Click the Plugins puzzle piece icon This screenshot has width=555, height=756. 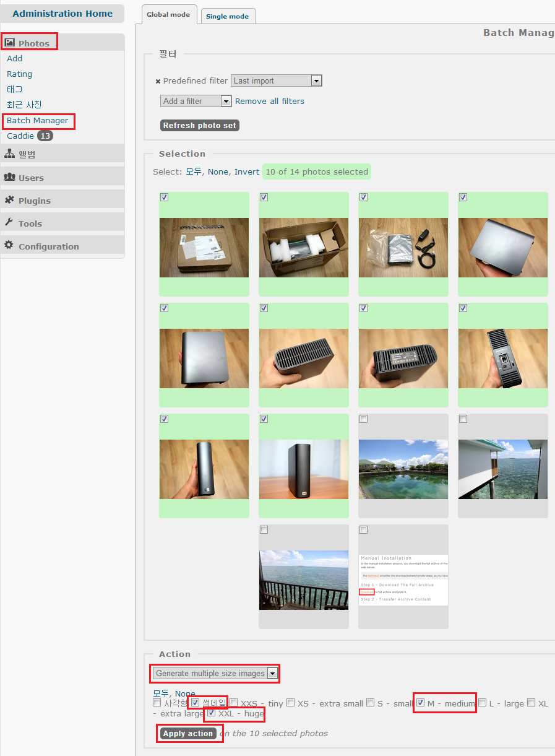pos(9,200)
